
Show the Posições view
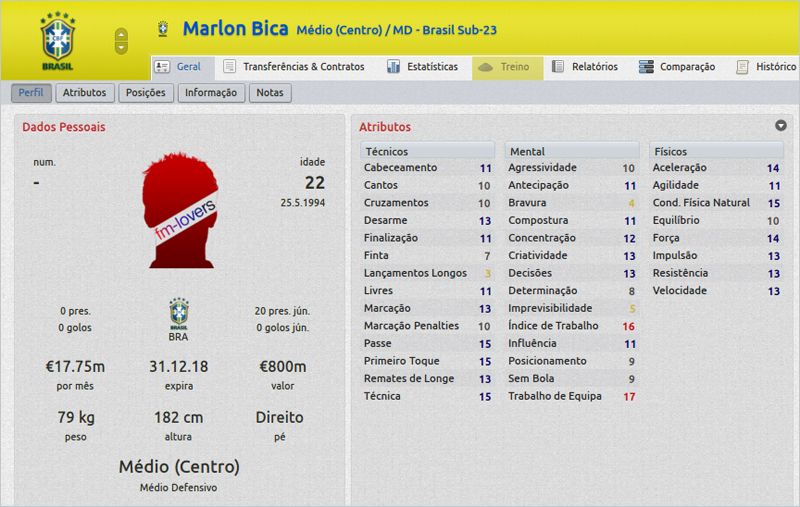(x=146, y=93)
